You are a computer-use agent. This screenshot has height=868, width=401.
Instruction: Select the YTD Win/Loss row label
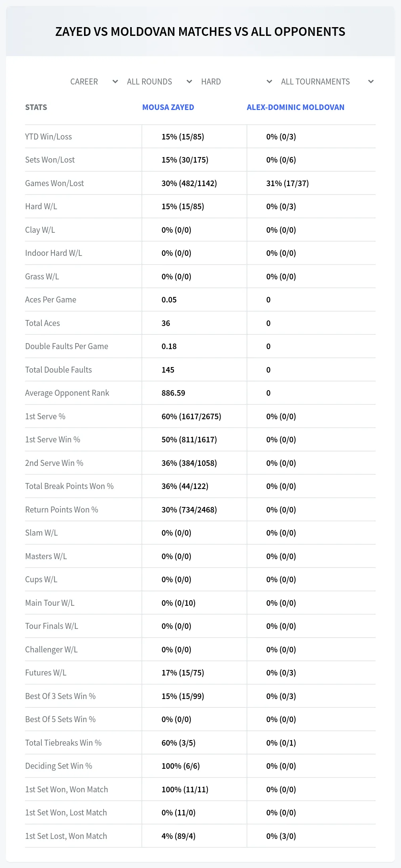click(49, 137)
